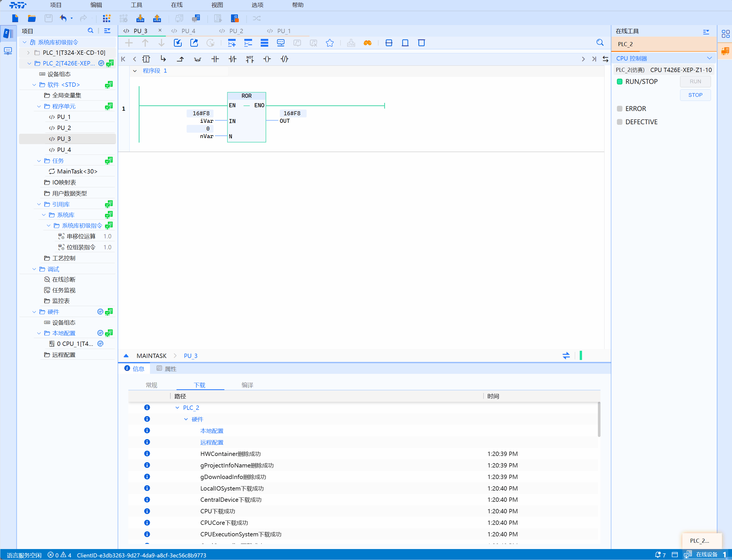Collapse the 程序段 1 network section
Image resolution: width=732 pixels, height=560 pixels.
click(x=135, y=71)
